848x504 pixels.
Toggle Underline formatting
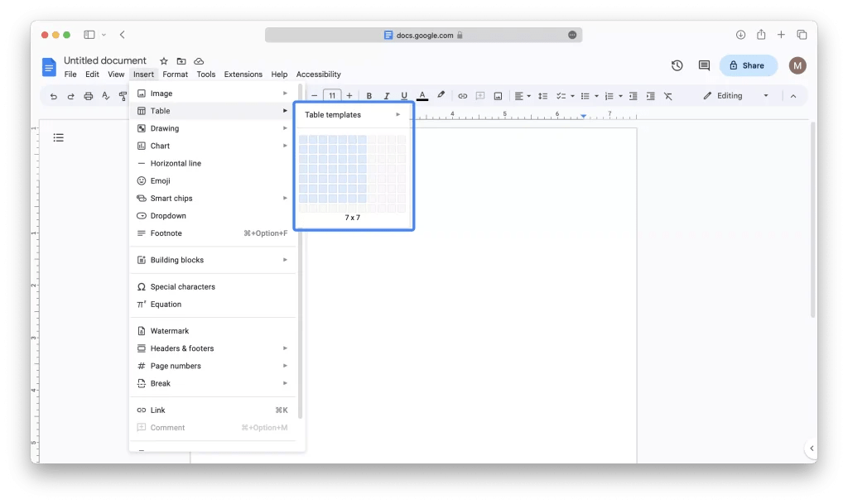tap(404, 96)
